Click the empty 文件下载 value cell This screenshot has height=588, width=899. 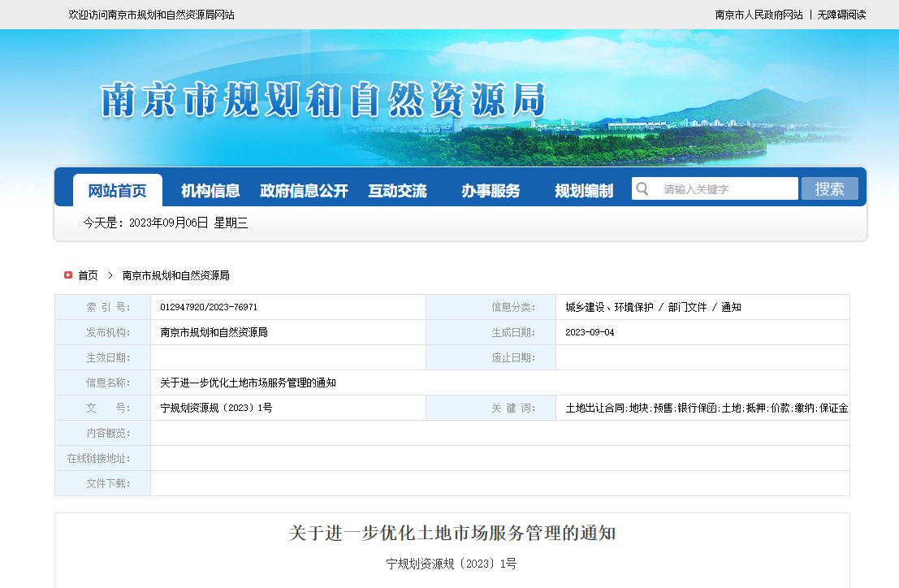pyautogui.click(x=499, y=483)
